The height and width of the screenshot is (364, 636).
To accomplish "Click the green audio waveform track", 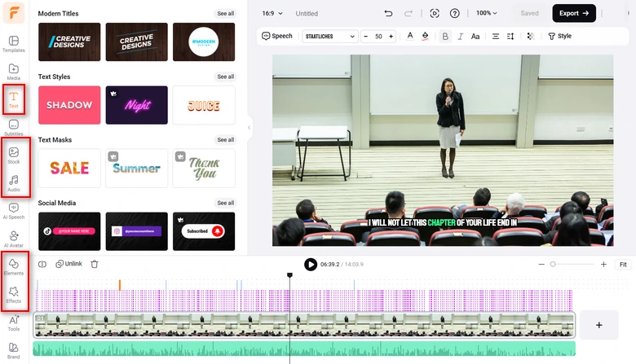I will point(304,349).
